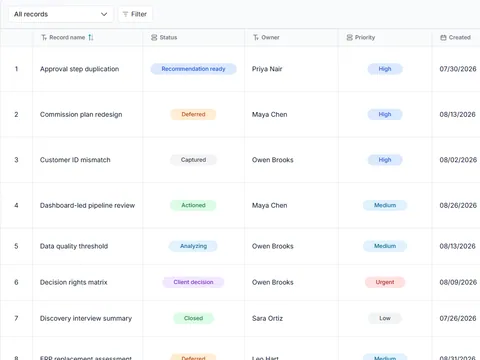Open record 'Dashboard-led pipeline review'
The height and width of the screenshot is (360, 480).
(x=87, y=205)
